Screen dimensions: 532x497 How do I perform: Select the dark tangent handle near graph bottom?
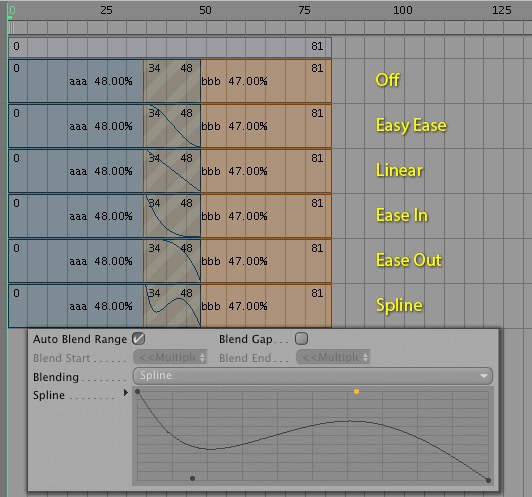pyautogui.click(x=192, y=478)
